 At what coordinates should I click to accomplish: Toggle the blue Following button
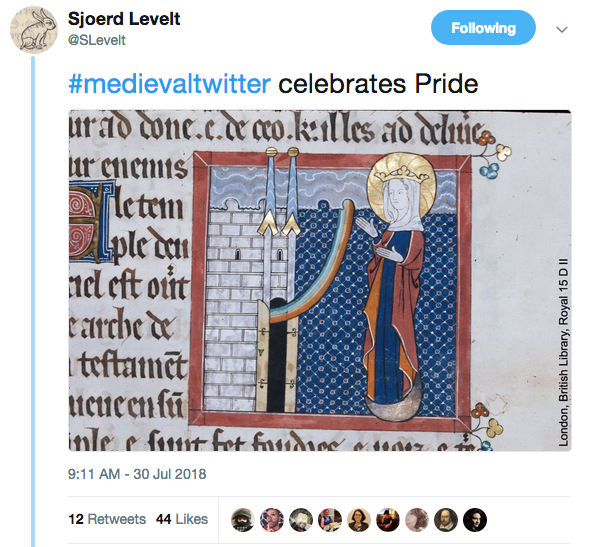click(x=483, y=28)
